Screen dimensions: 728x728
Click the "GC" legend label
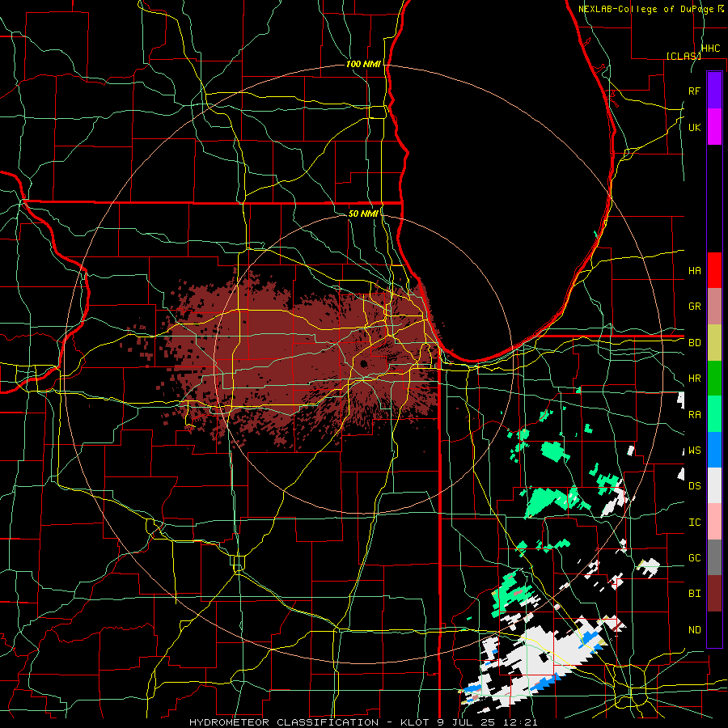(x=694, y=558)
